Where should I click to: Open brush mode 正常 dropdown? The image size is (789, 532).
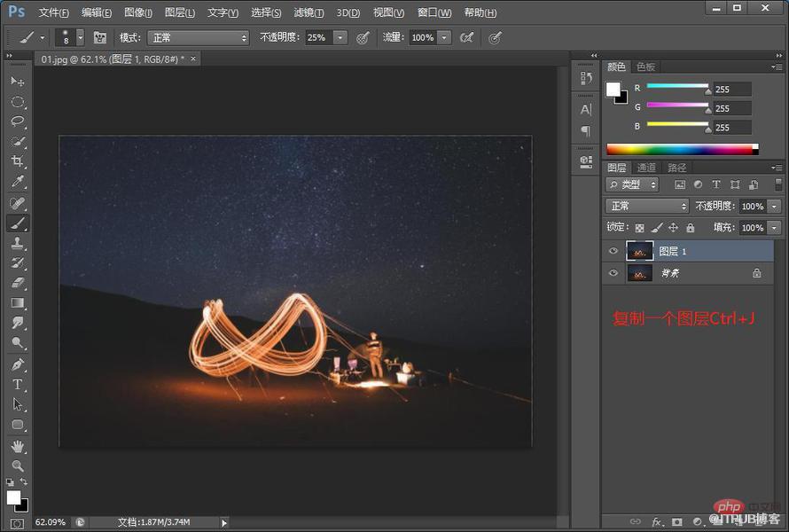point(199,38)
